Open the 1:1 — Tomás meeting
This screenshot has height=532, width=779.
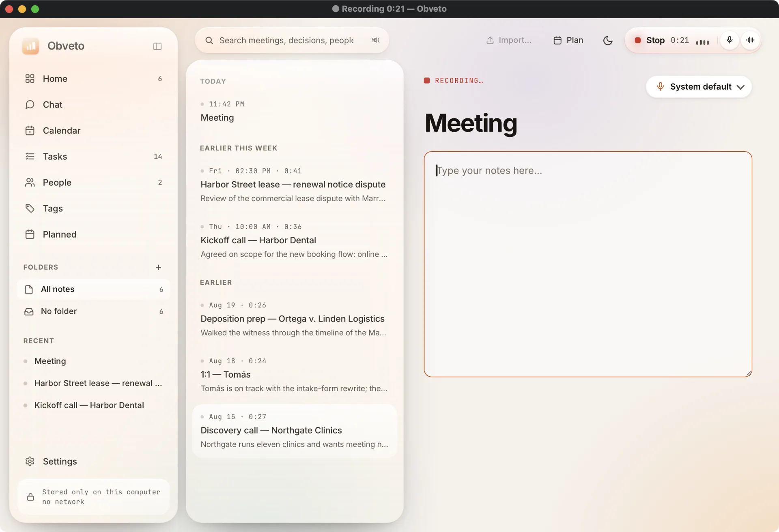[x=295, y=375]
